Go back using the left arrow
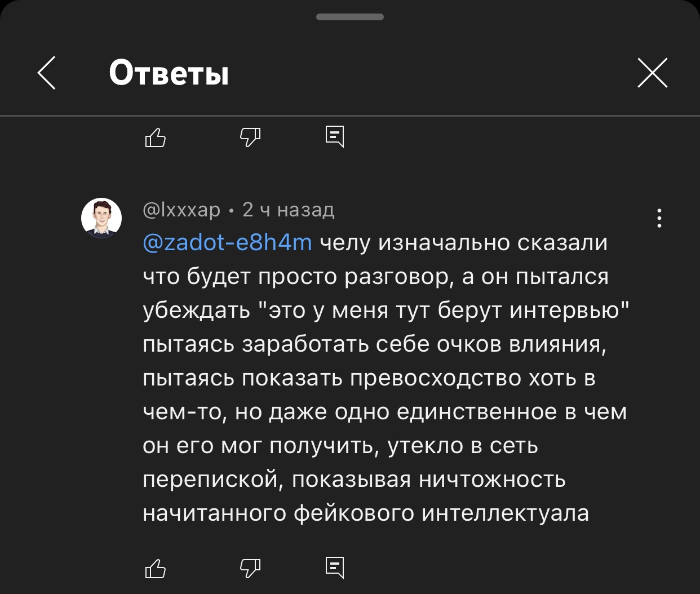 pyautogui.click(x=47, y=73)
